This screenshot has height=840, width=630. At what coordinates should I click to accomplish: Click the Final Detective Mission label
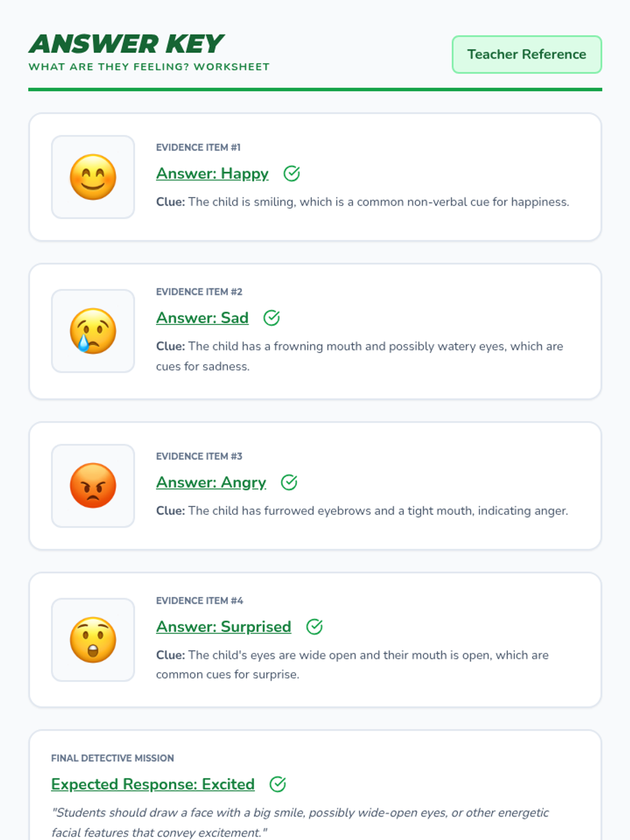pyautogui.click(x=112, y=758)
